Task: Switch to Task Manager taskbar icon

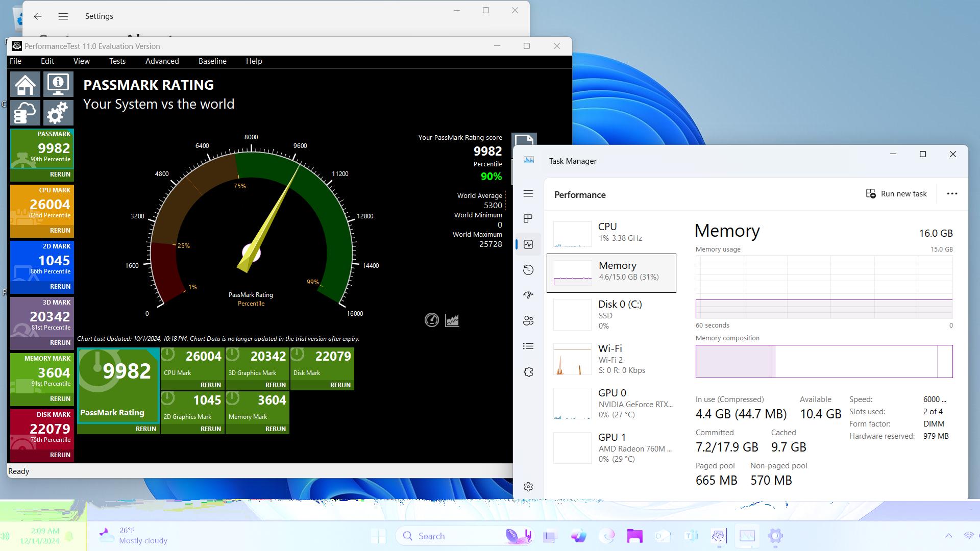Action: coord(747,536)
